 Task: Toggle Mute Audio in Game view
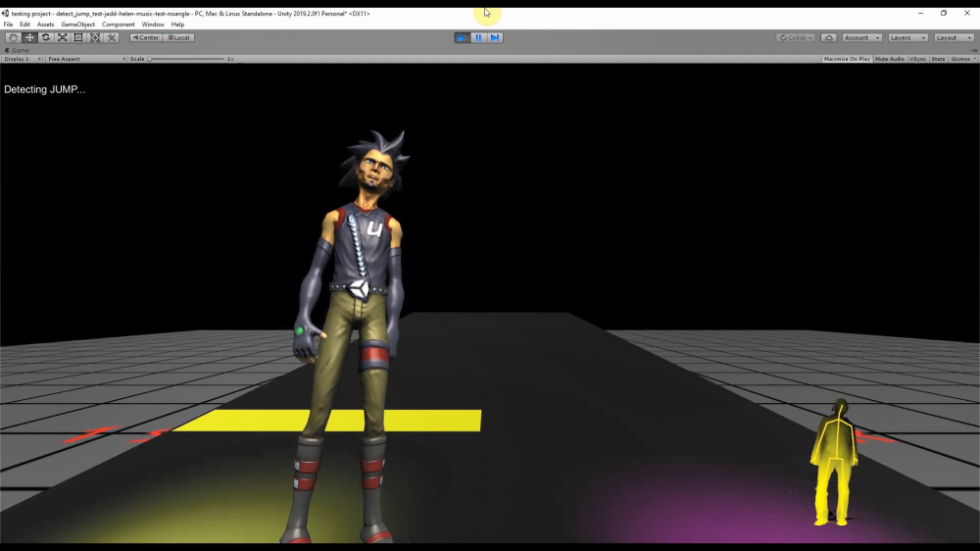click(x=889, y=59)
